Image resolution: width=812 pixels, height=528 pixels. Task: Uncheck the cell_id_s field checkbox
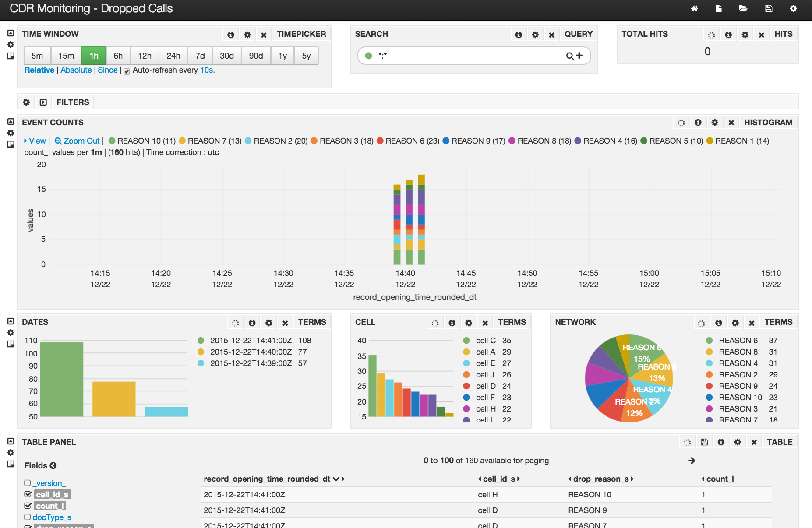pos(28,494)
